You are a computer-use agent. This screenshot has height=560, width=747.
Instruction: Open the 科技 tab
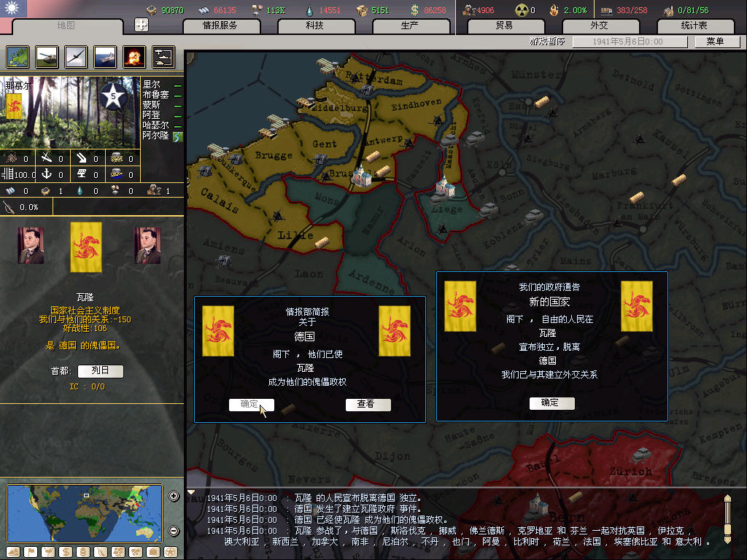pyautogui.click(x=315, y=26)
